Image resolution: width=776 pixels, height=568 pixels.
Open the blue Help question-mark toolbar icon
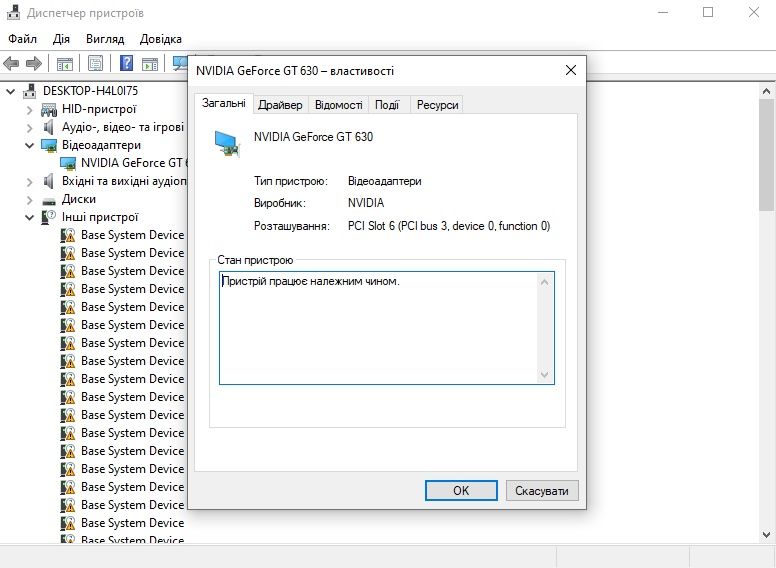click(x=127, y=63)
